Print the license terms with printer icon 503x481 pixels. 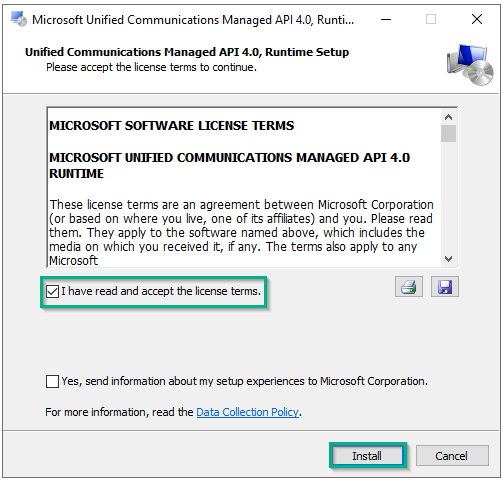(x=409, y=287)
